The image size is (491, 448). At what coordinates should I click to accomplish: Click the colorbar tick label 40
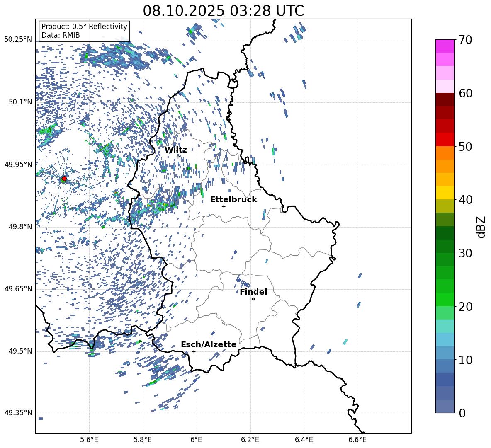pyautogui.click(x=465, y=200)
